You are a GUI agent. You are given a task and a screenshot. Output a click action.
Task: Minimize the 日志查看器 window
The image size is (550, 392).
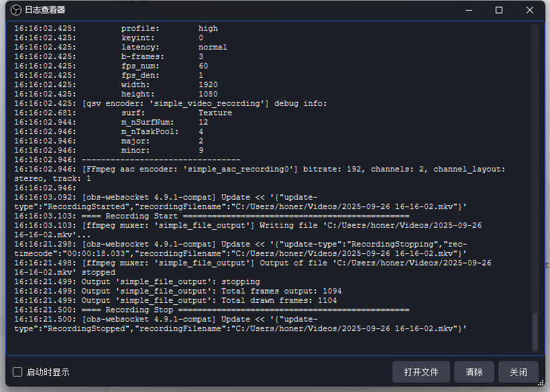click(x=468, y=10)
